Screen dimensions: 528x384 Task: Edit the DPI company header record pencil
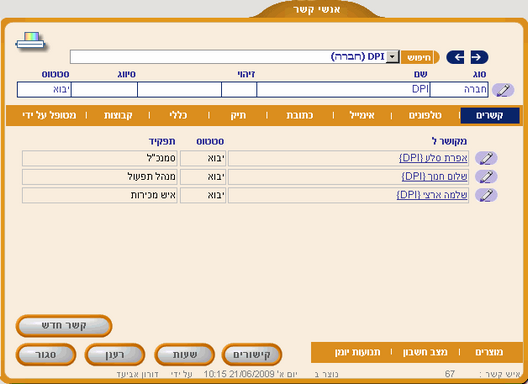503,90
